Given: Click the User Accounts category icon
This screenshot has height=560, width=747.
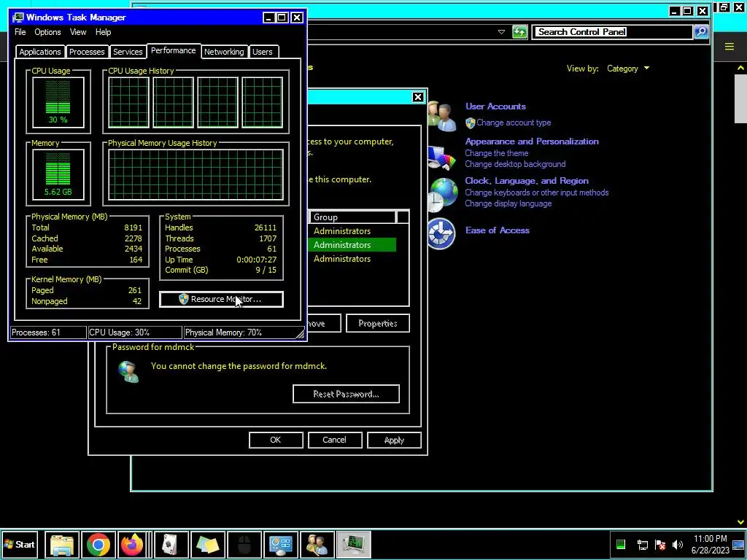Looking at the screenshot, I should pyautogui.click(x=441, y=116).
